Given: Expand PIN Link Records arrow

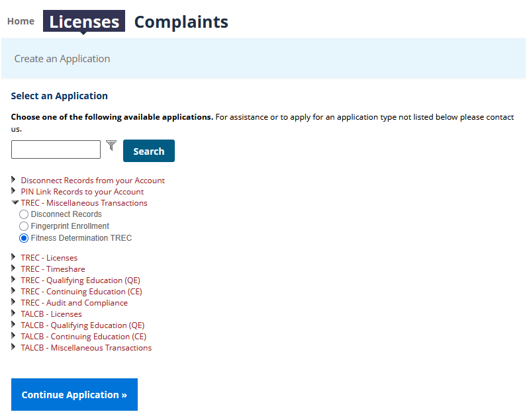Looking at the screenshot, I should 14,191.
